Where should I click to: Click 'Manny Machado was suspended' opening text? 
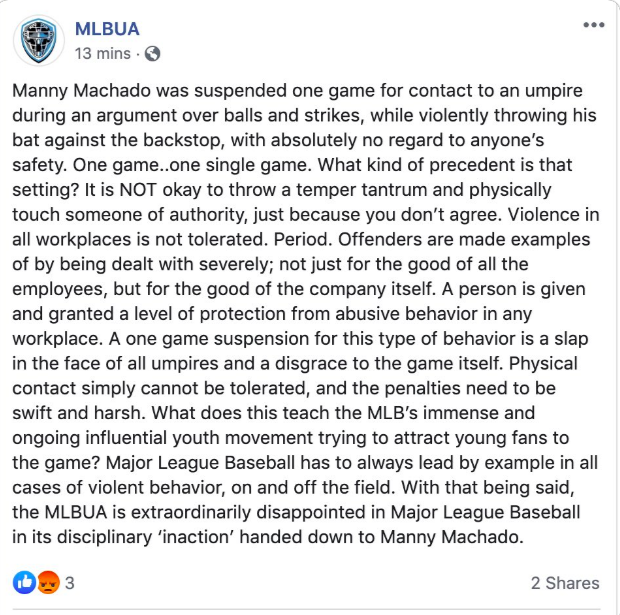click(150, 91)
